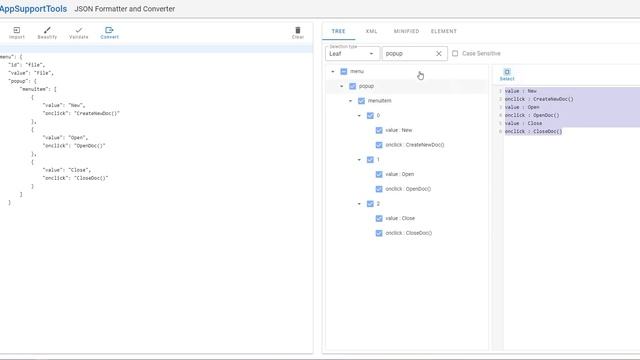Uncheck the onclick : CreateNewDoc() checkbox
This screenshot has width=640, height=360.
(379, 145)
